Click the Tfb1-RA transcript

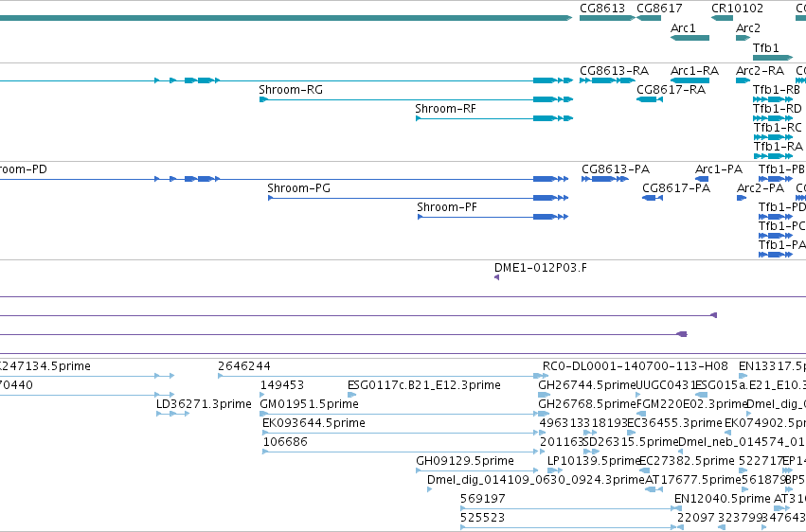click(773, 156)
